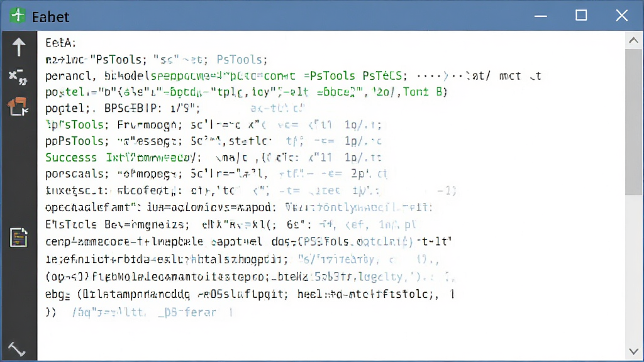Close the Eahet window
644x362 pixels.
[x=621, y=16]
